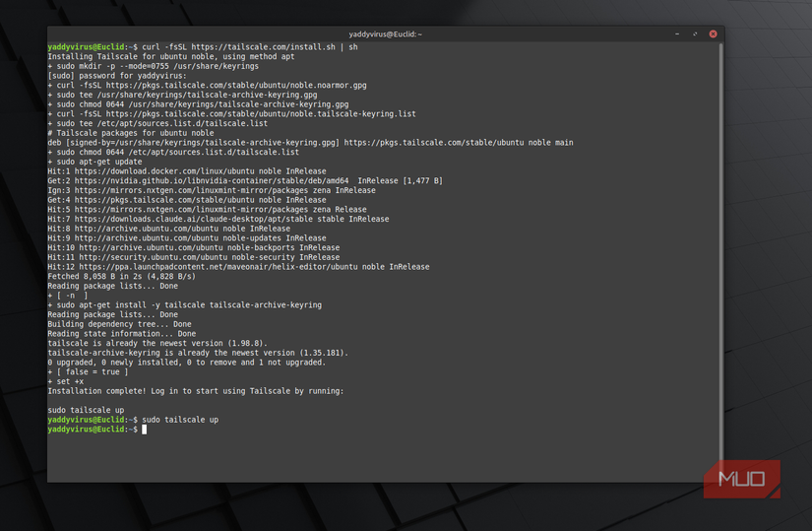This screenshot has height=531, width=812.
Task: Click the Get:4 pkgs.tailscale.com line
Action: pyautogui.click(x=187, y=200)
